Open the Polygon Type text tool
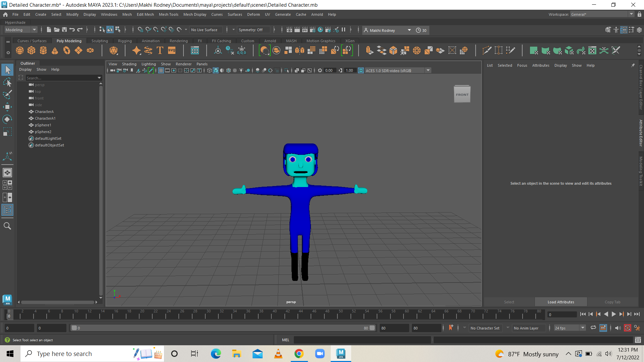Screen dimensions: 644x362 (160, 51)
